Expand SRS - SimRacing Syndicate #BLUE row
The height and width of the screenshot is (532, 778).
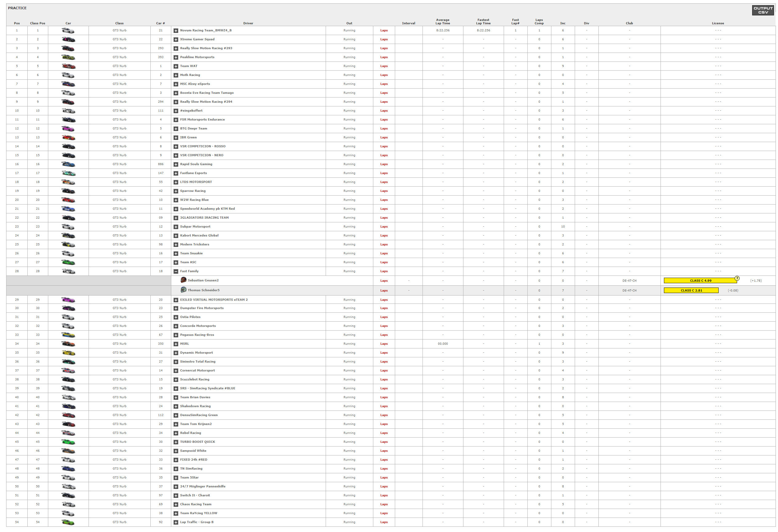point(176,389)
